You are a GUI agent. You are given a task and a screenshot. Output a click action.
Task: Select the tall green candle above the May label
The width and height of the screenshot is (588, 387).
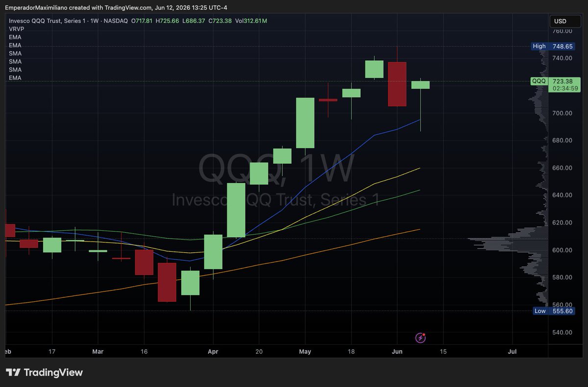pos(305,123)
